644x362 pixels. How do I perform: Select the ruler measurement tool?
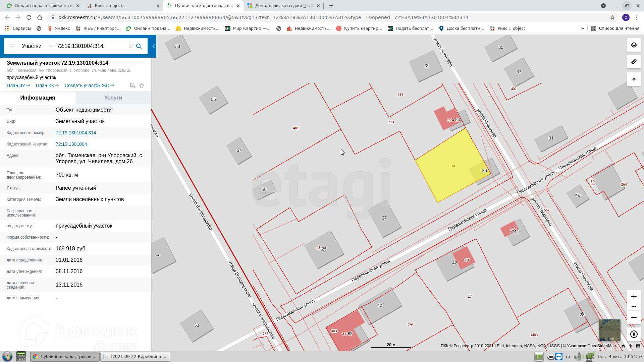click(x=634, y=62)
